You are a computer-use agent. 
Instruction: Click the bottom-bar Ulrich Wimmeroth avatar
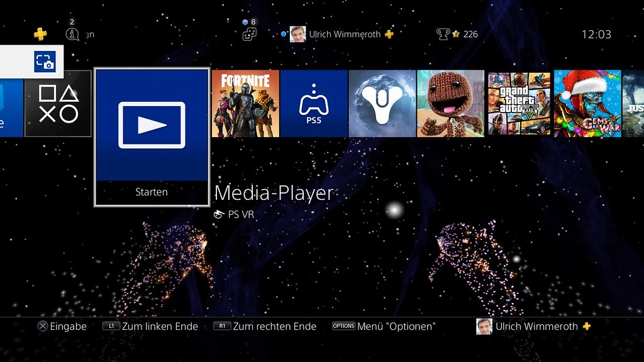coord(484,326)
